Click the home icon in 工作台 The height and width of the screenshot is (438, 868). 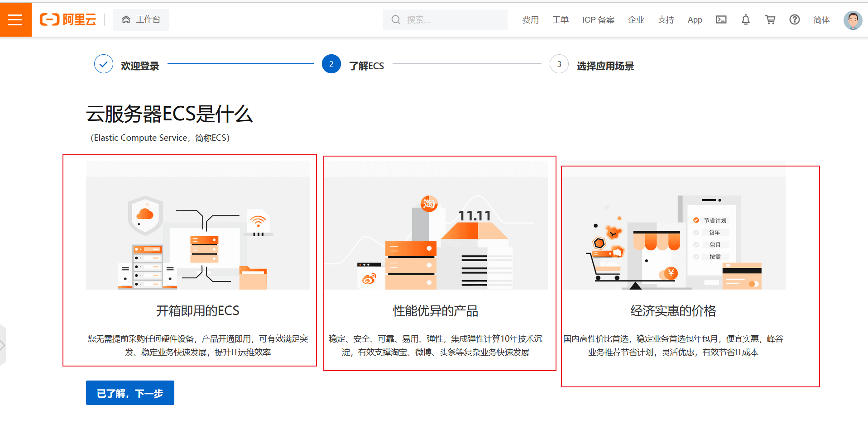[126, 19]
